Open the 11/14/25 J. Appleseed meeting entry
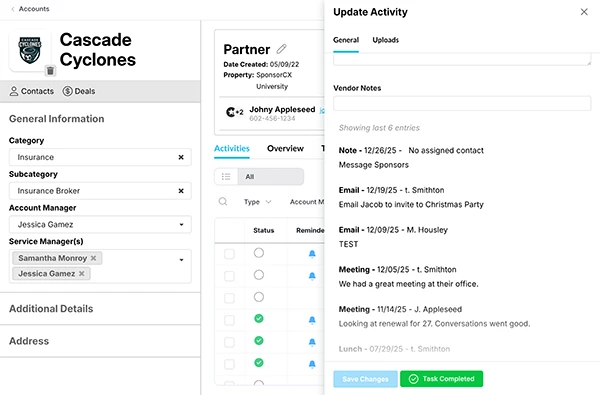Screen dimensions: 600x395 434,317
